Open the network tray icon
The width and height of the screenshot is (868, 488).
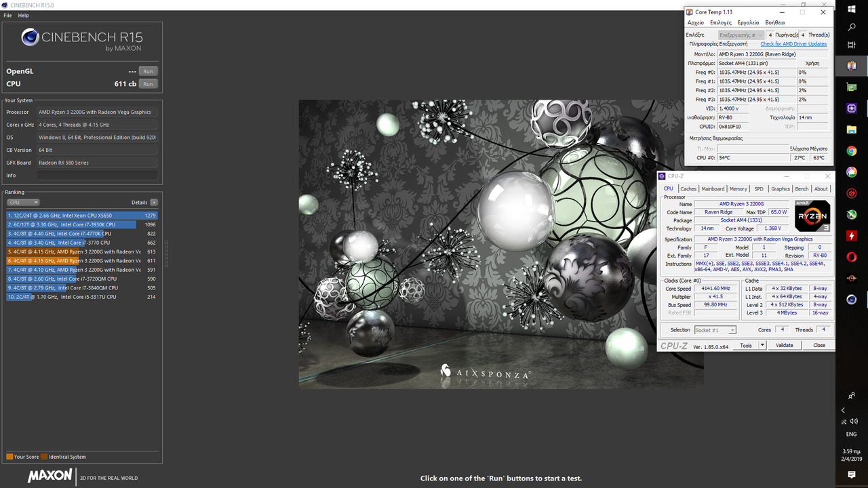pos(843,421)
